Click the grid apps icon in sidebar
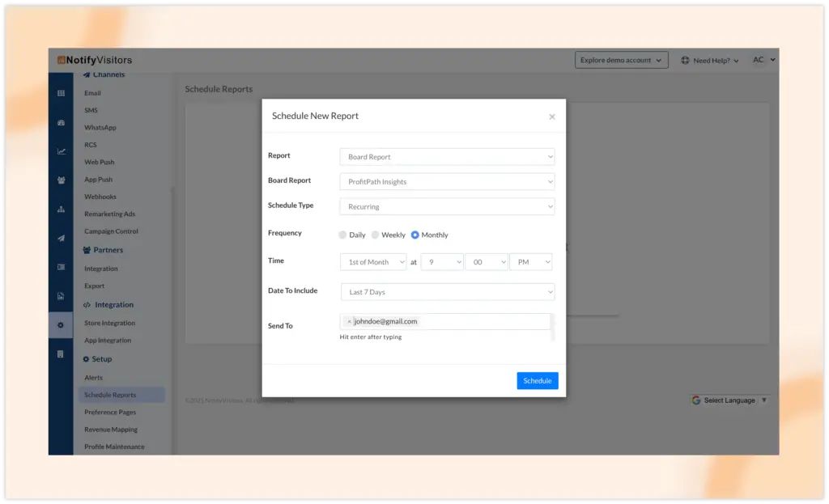The image size is (829, 504). pos(61,93)
